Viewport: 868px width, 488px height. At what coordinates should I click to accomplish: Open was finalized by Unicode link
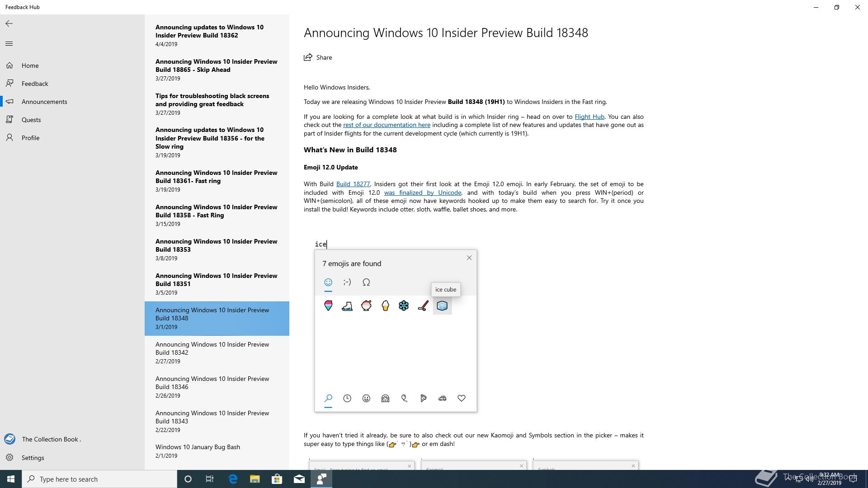click(x=423, y=192)
